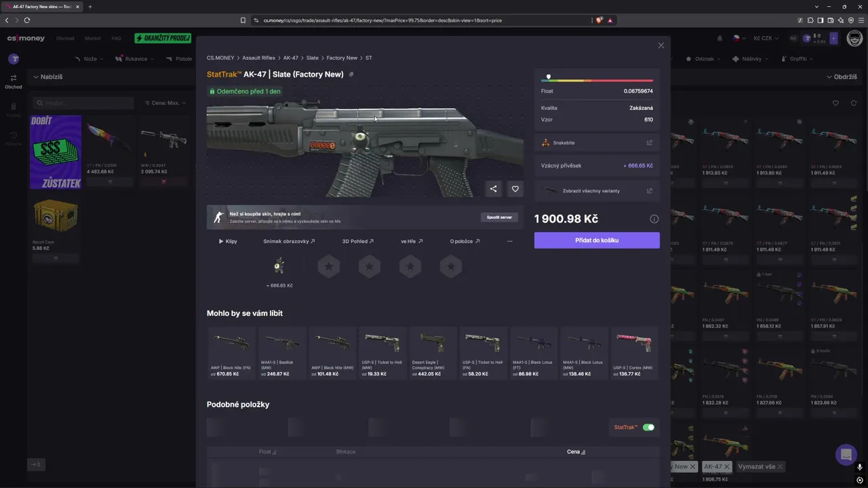Open M4A1-S Black Lotus (FT) card
The height and width of the screenshot is (488, 868).
(x=534, y=352)
